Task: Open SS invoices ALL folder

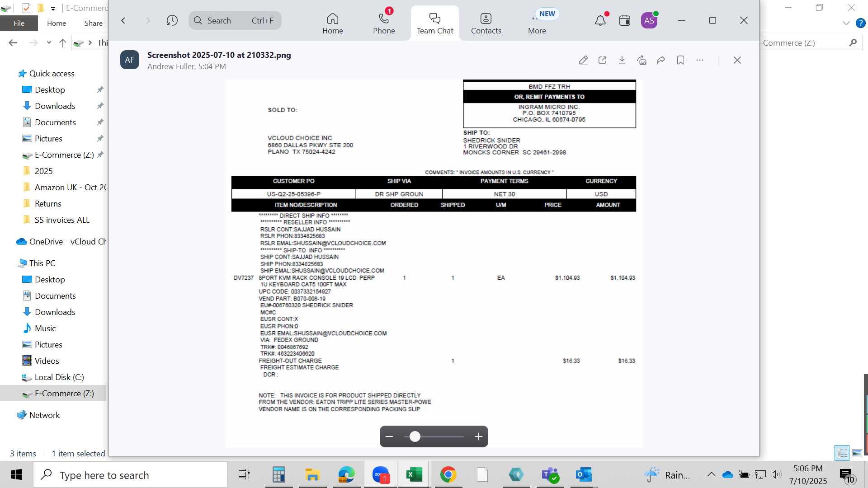Action: tap(62, 220)
